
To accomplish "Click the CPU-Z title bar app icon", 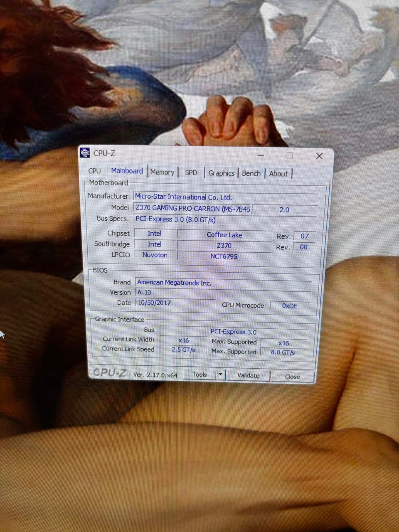I will (85, 153).
